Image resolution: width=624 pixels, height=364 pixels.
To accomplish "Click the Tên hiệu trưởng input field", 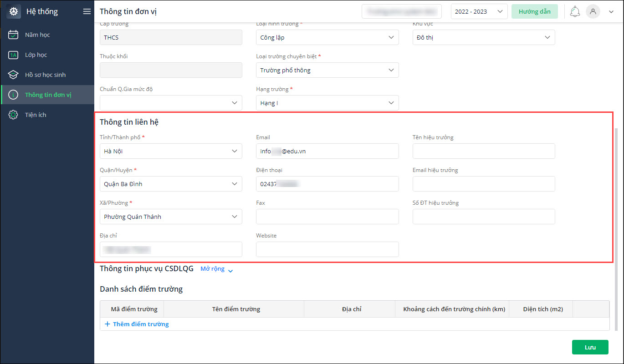I will pyautogui.click(x=483, y=151).
